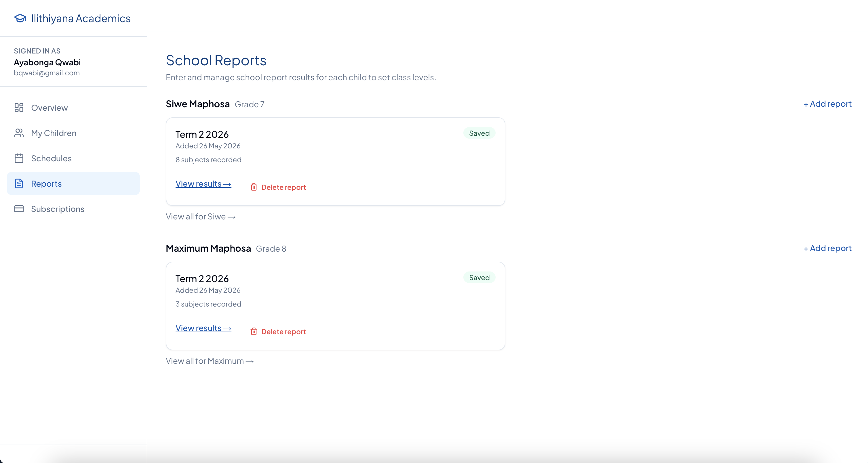Click the Overview grid icon in sidebar
The width and height of the screenshot is (868, 463).
(x=19, y=108)
